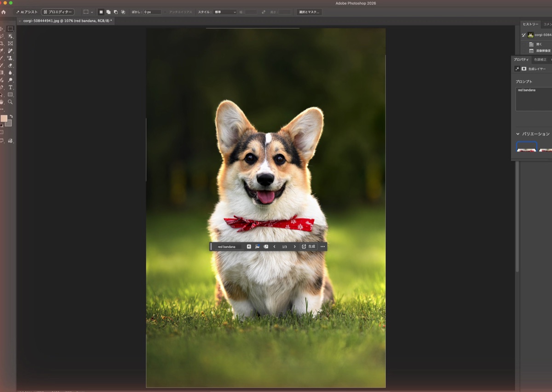The height and width of the screenshot is (392, 552).
Task: Open the more options ellipsis in task bar
Action: click(x=322, y=247)
